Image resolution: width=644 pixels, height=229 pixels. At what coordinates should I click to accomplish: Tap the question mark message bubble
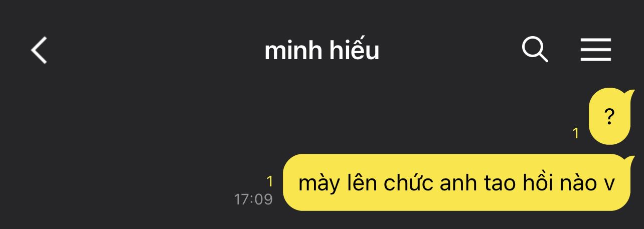(609, 116)
